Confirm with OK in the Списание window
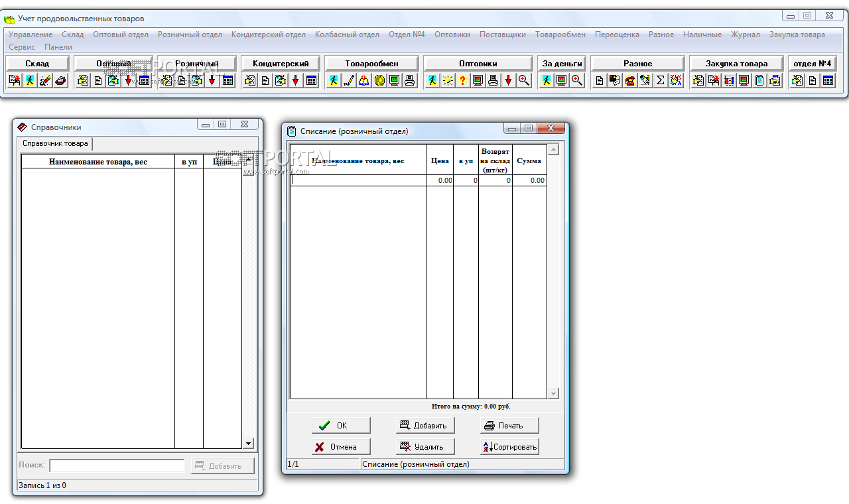849x504 pixels. click(341, 426)
